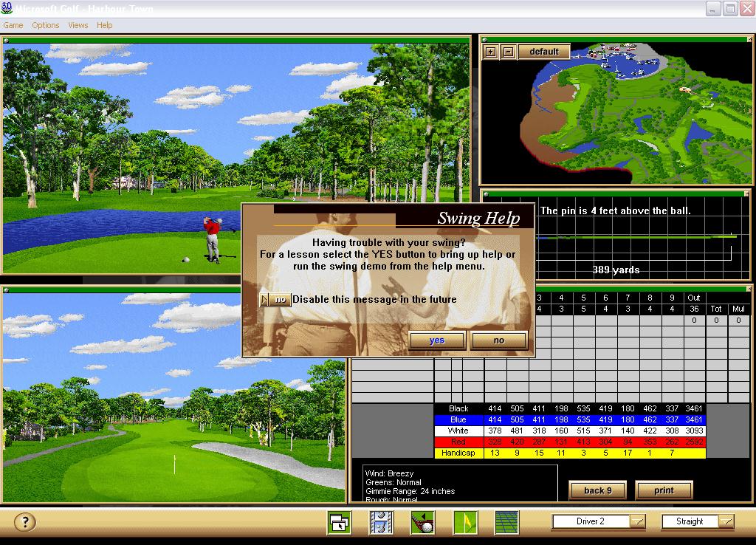The height and width of the screenshot is (545, 756).
Task: Click the course overview map
Action: point(616,112)
